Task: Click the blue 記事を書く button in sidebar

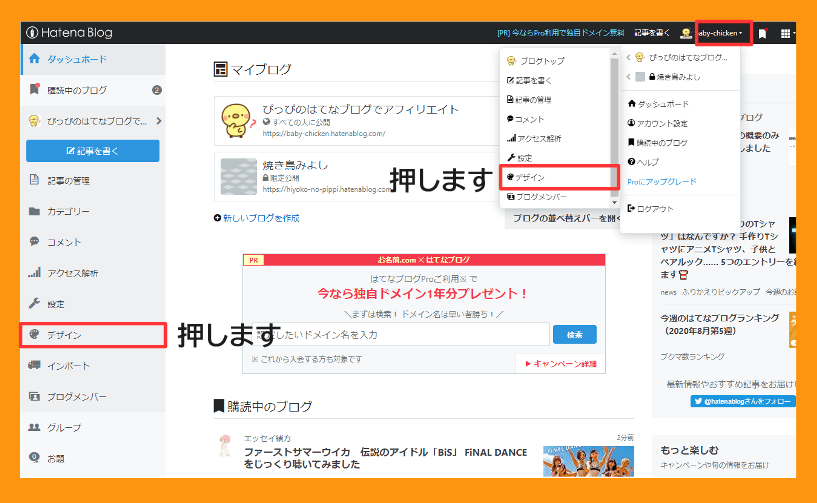Action: pos(93,151)
